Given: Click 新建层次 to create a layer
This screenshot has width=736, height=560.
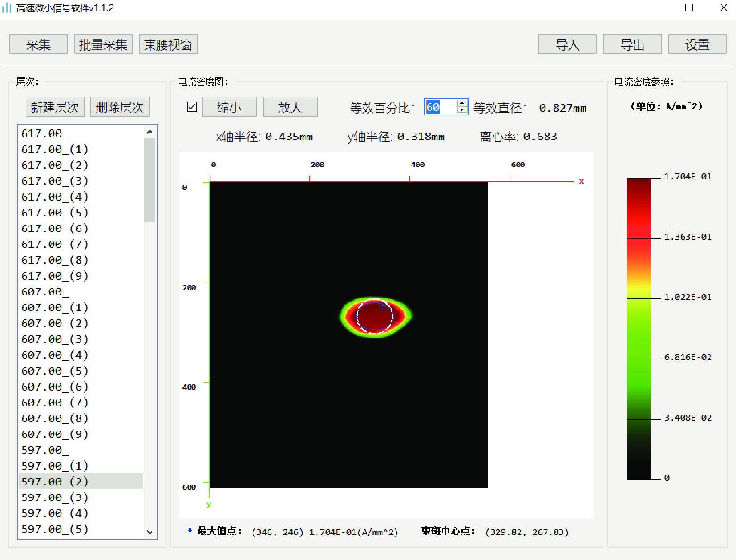Looking at the screenshot, I should coord(55,107).
